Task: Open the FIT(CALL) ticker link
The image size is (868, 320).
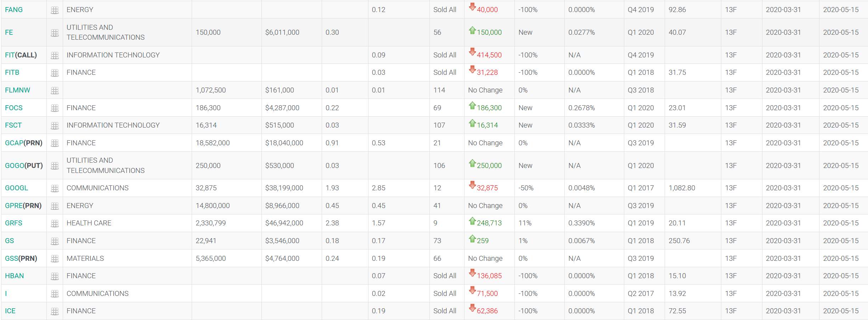Action: tap(21, 55)
